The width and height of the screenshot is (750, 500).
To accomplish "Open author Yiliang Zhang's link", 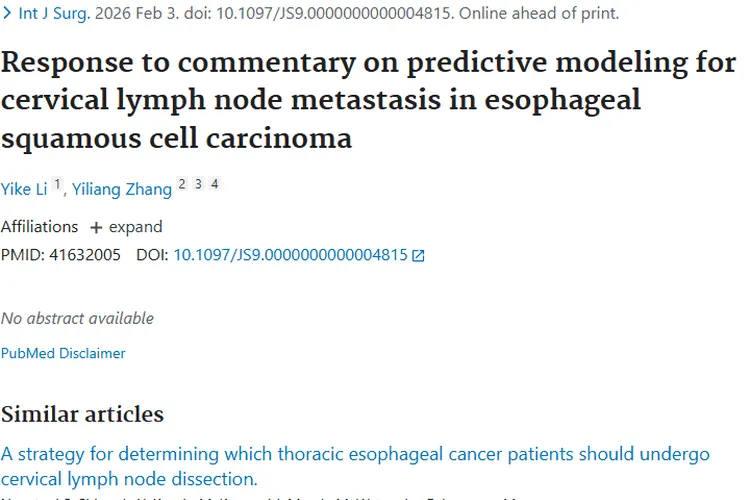I will [x=121, y=189].
